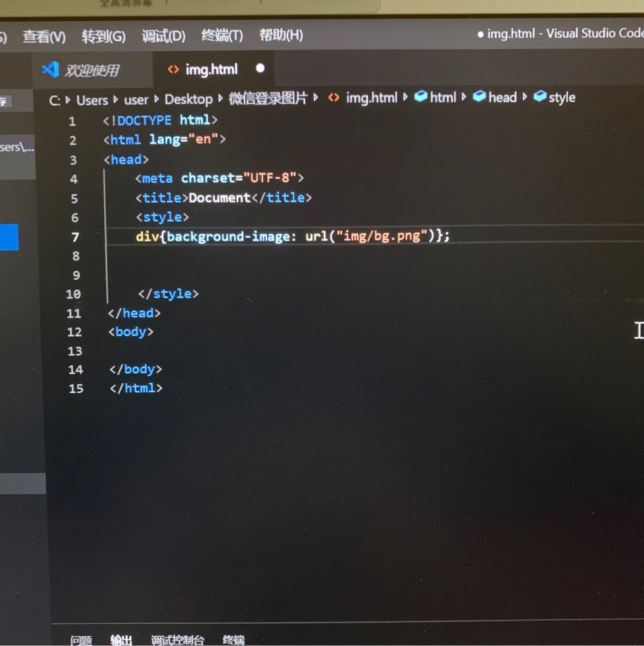Click the background-image property text
644x646 pixels.
pos(228,237)
